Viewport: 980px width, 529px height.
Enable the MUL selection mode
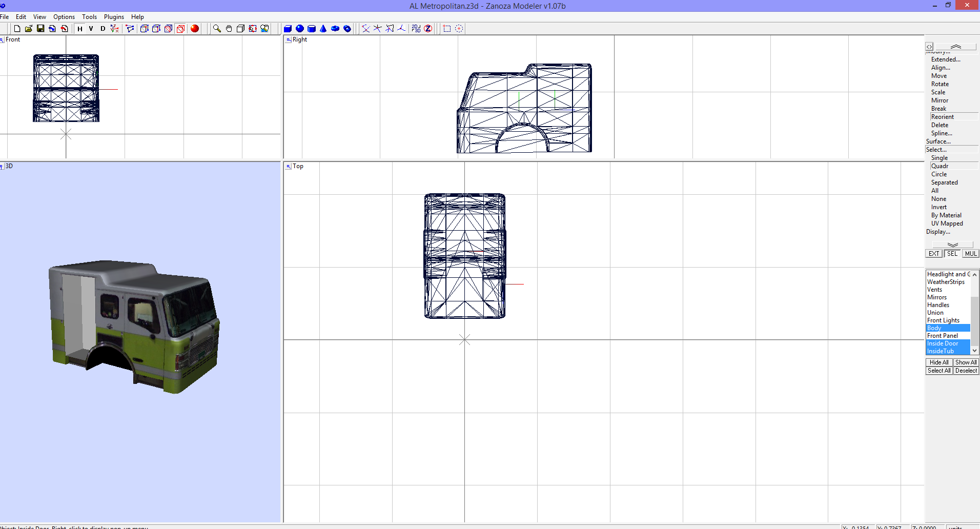click(970, 253)
